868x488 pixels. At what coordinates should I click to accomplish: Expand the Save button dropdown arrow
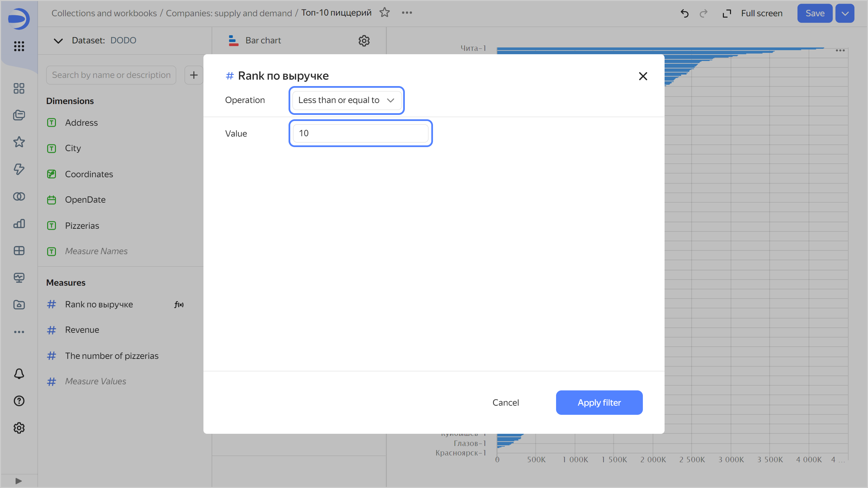[845, 13]
